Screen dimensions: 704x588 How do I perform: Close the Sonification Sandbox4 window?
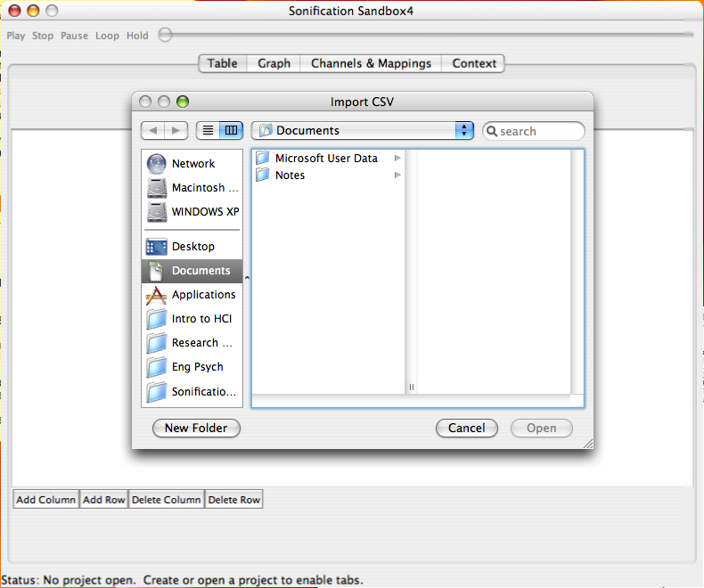15,11
